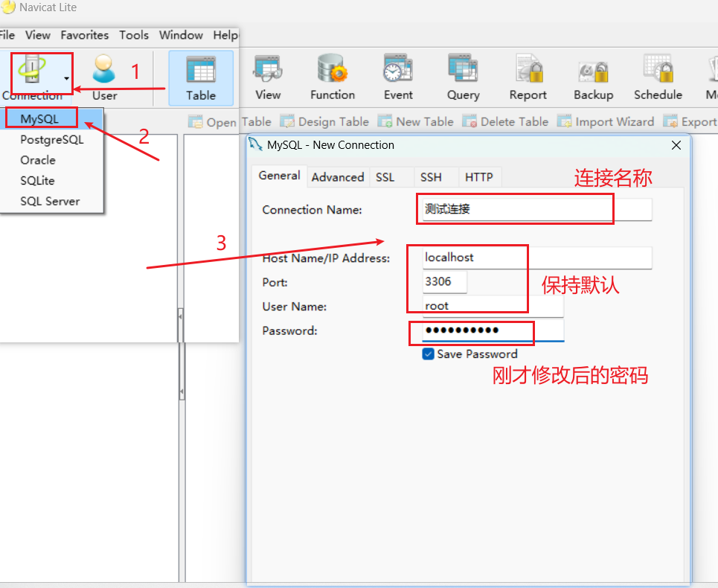Click the MySQL dolphin icon in the dialog title
718x588 pixels.
[x=255, y=144]
